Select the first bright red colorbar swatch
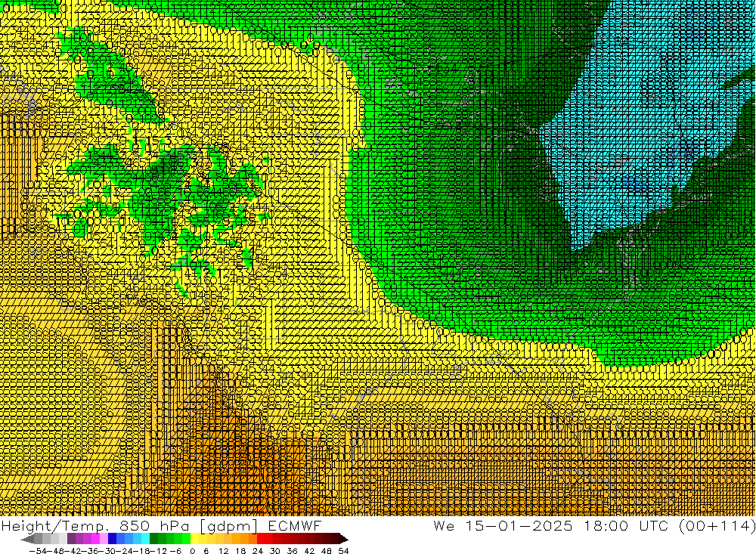Image resolution: width=756 pixels, height=554 pixels. point(261,538)
